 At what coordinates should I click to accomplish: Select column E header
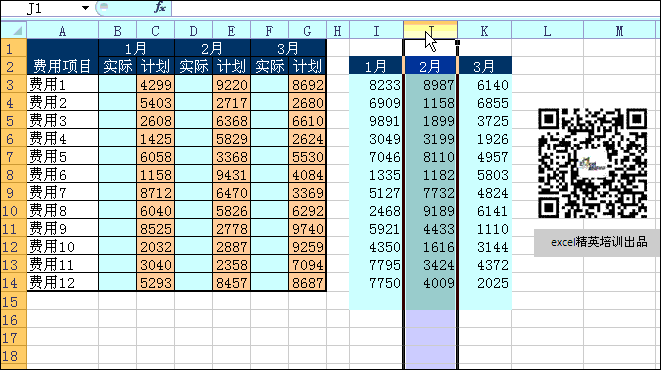pyautogui.click(x=231, y=31)
